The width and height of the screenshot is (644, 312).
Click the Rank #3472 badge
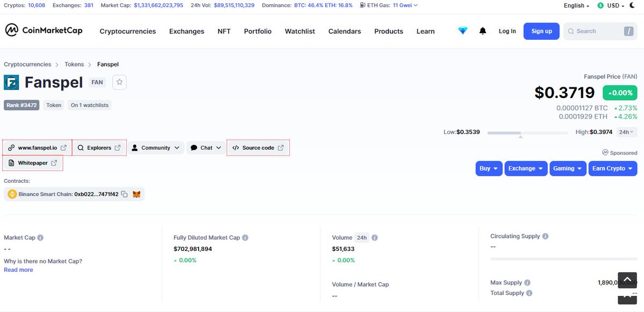pyautogui.click(x=22, y=105)
